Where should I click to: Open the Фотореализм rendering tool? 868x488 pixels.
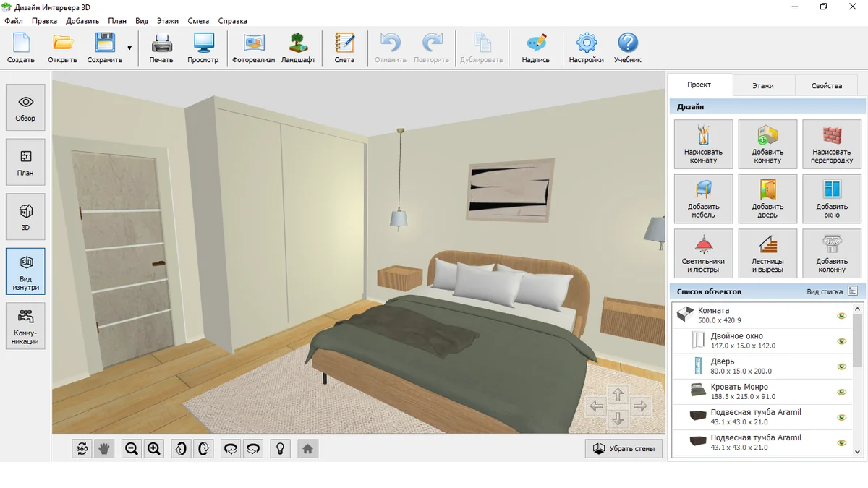pos(253,48)
